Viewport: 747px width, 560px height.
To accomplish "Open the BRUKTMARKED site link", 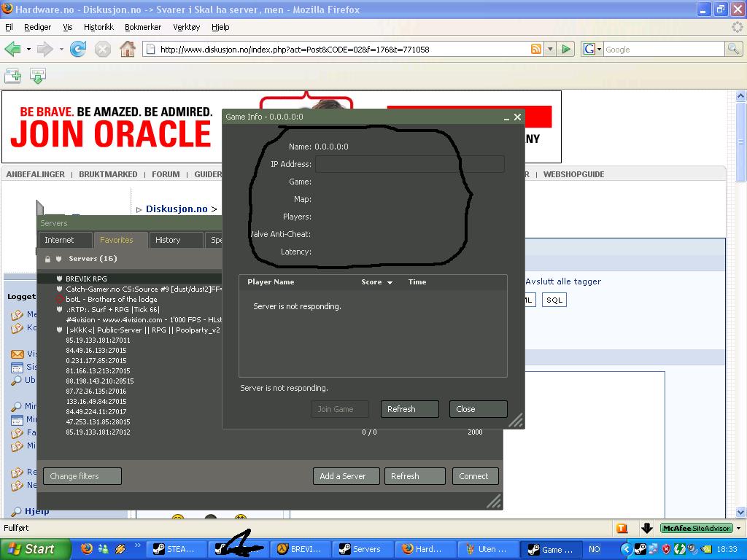I will [x=108, y=174].
